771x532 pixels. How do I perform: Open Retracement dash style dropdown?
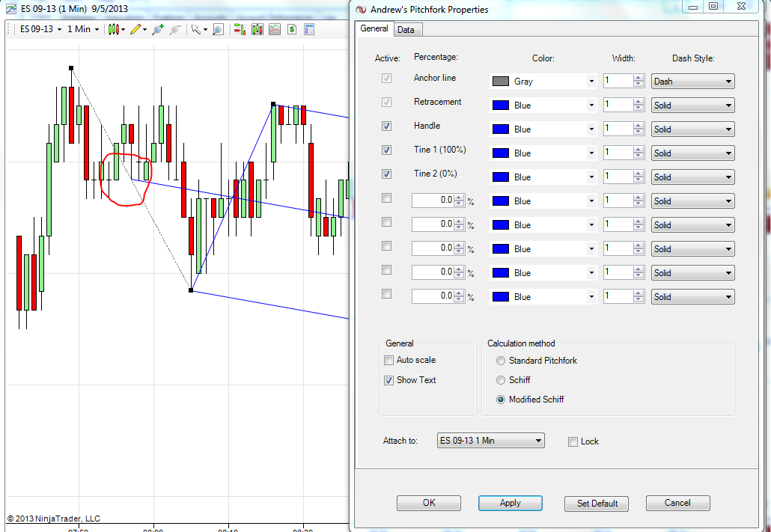693,106
